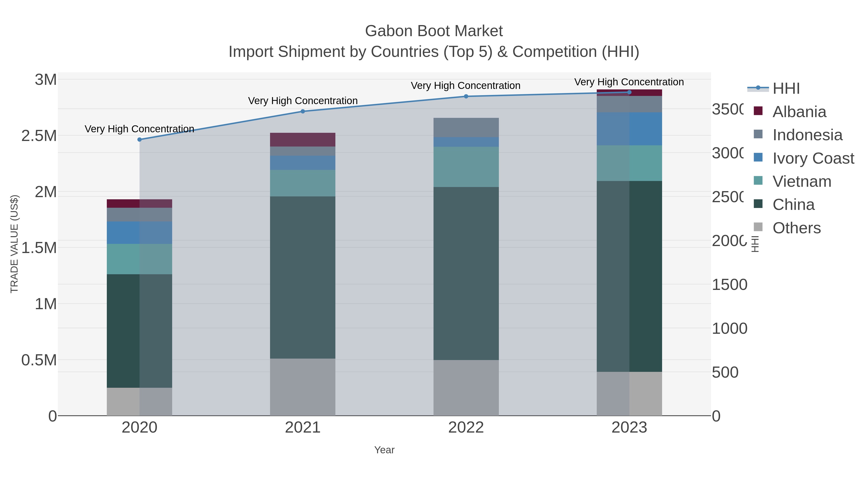Click the China legend color swatch

click(758, 204)
